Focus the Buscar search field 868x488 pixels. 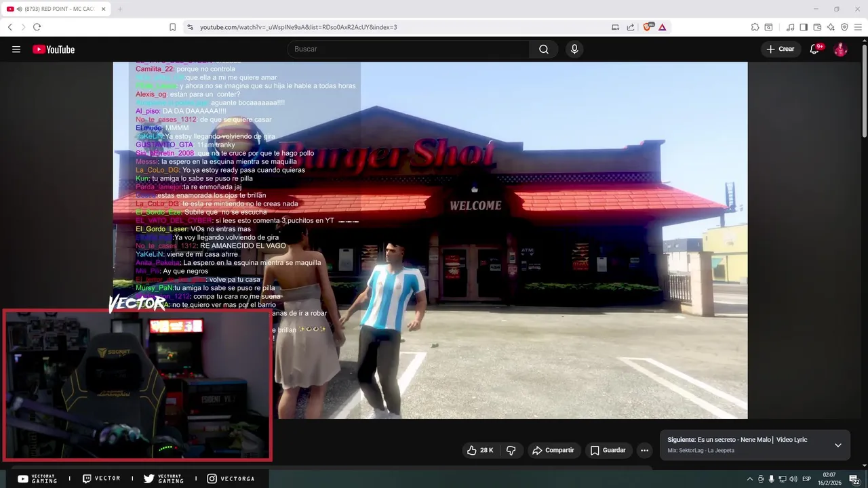tap(409, 49)
